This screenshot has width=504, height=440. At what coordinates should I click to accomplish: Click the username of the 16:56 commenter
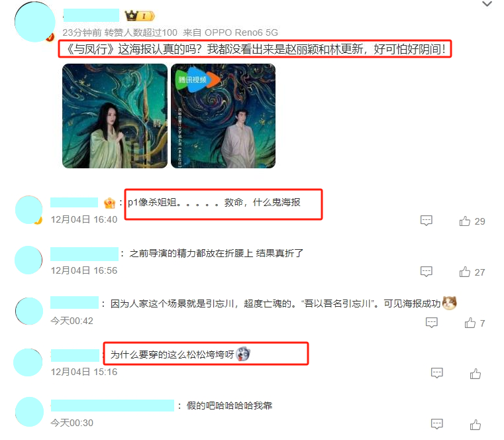click(x=84, y=254)
